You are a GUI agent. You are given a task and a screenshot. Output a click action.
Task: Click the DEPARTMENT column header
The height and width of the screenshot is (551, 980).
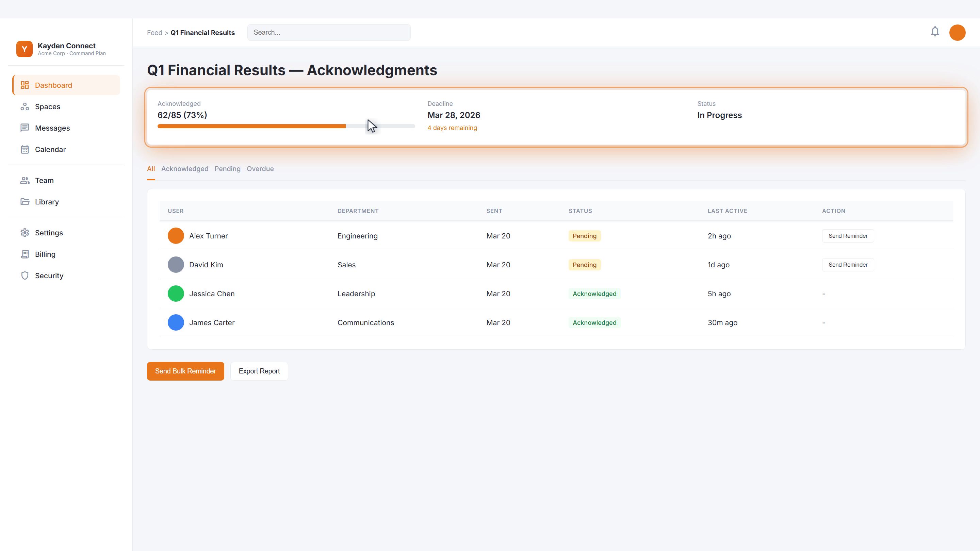358,211
